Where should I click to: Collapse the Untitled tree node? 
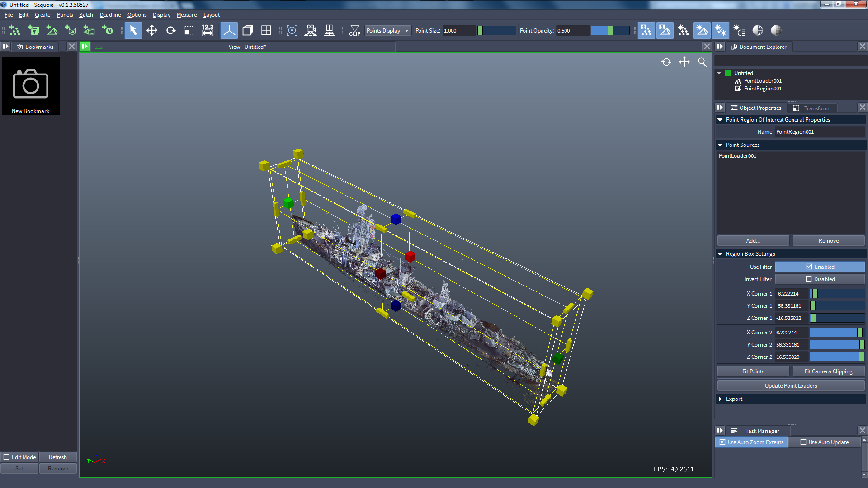tap(719, 73)
